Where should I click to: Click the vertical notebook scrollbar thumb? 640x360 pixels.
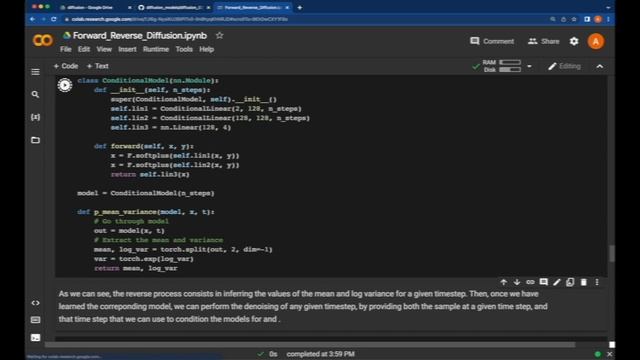tap(611, 253)
